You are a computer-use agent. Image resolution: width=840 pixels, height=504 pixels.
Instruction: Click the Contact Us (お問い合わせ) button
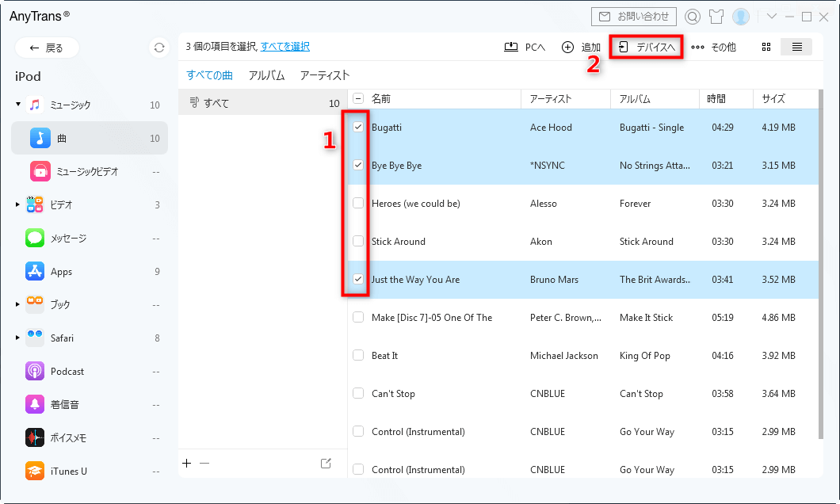pos(634,17)
